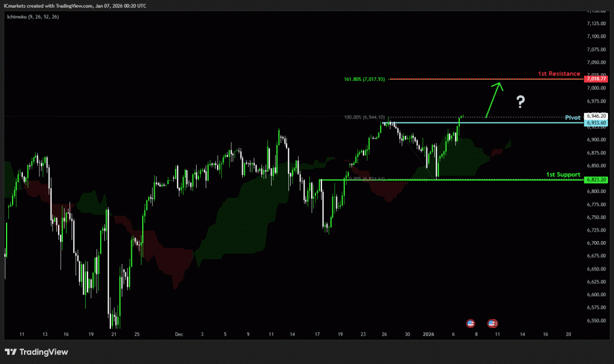The width and height of the screenshot is (614, 364).
Task: Select the Ichimoku (9, 26, 52, 26) indicator label
Action: pos(33,16)
